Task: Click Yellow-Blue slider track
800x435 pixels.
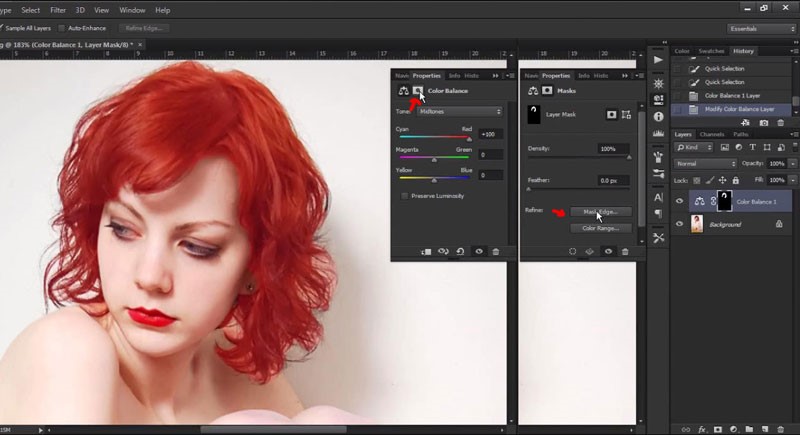Action: click(x=434, y=177)
